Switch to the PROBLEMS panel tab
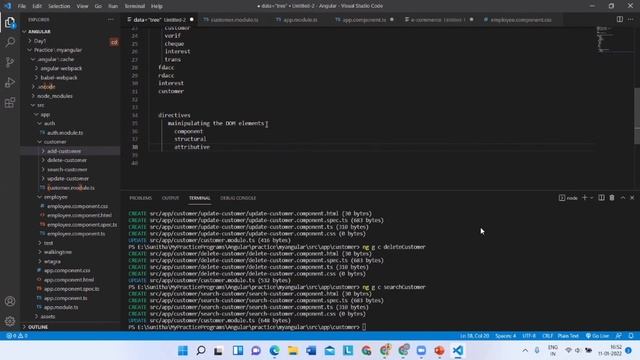Screen dimensions: 640x360 pyautogui.click(x=140, y=198)
